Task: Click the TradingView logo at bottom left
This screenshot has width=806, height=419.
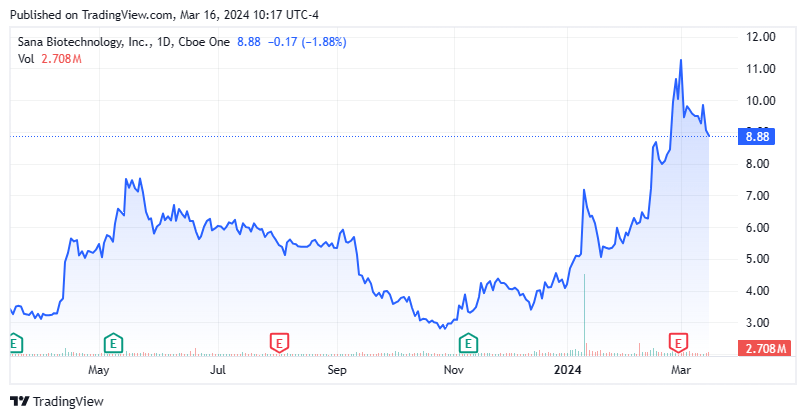Action: coord(57,402)
